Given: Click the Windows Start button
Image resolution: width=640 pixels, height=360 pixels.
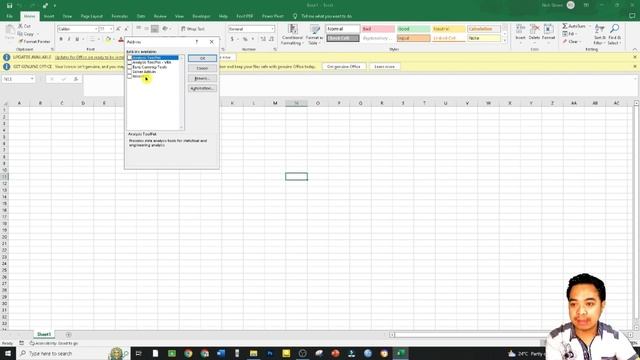Looking at the screenshot, I should (x=8, y=353).
